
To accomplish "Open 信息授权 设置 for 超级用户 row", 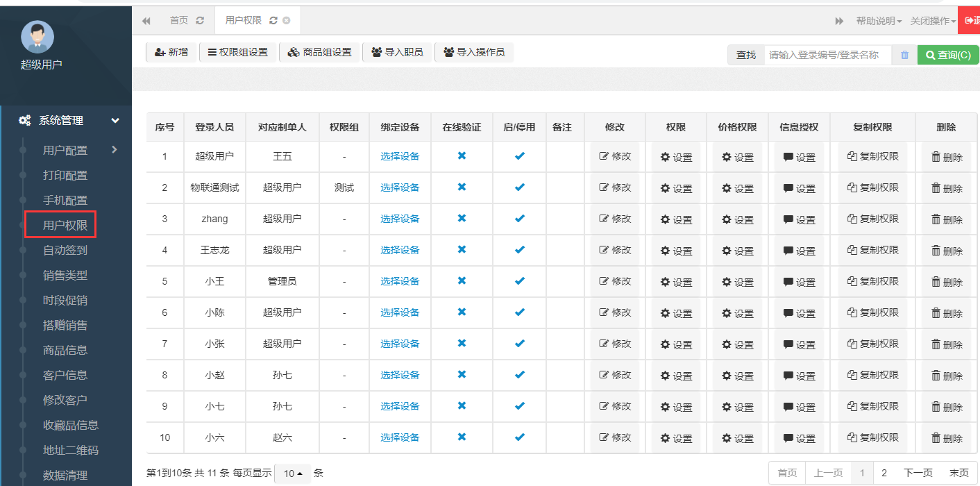I will 799,157.
